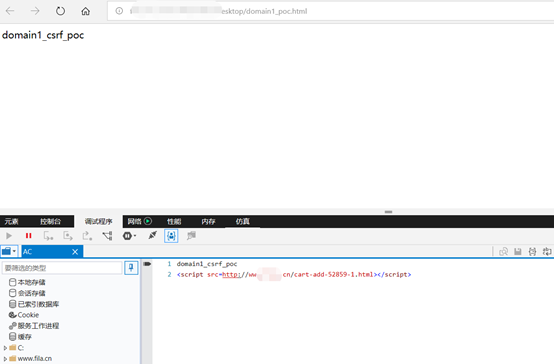
Task: Step over with the debugger icon
Action: point(68,236)
